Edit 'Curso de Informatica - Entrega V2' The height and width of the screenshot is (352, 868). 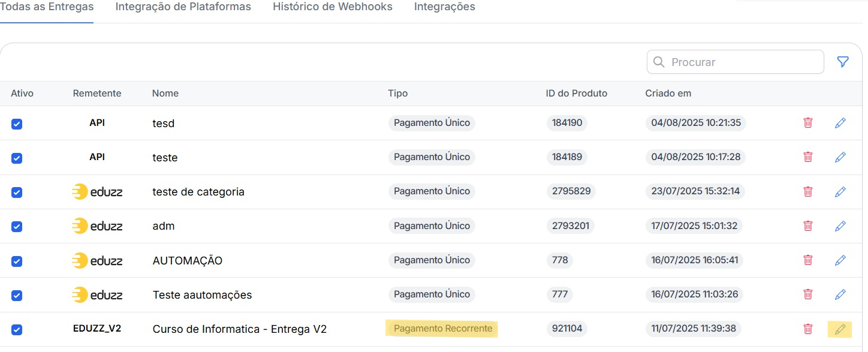point(840,329)
